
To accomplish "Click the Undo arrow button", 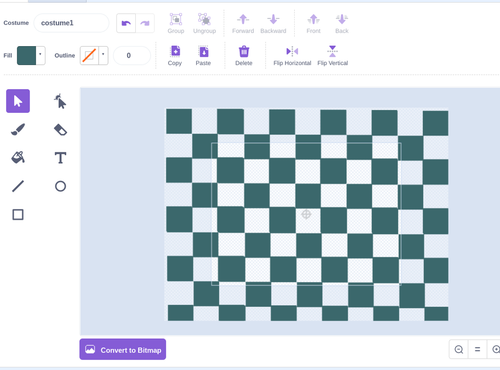I will point(126,23).
